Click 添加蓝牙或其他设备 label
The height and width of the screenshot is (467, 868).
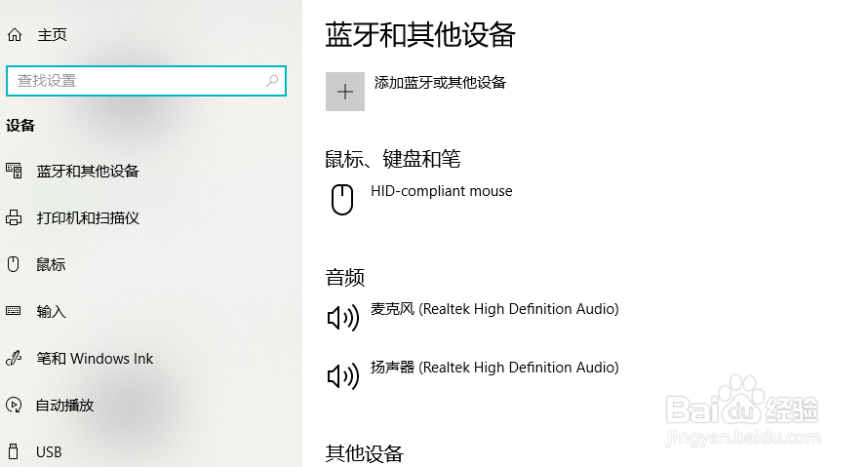[440, 83]
